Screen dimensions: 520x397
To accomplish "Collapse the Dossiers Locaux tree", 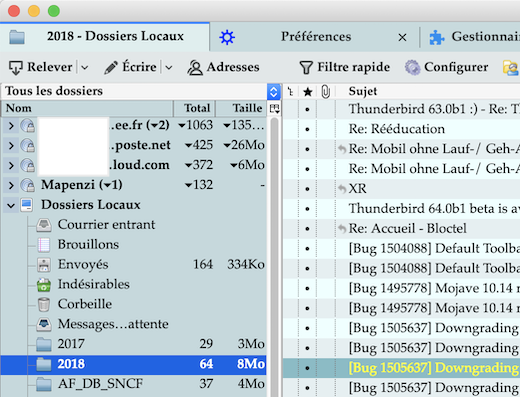I will 11,205.
